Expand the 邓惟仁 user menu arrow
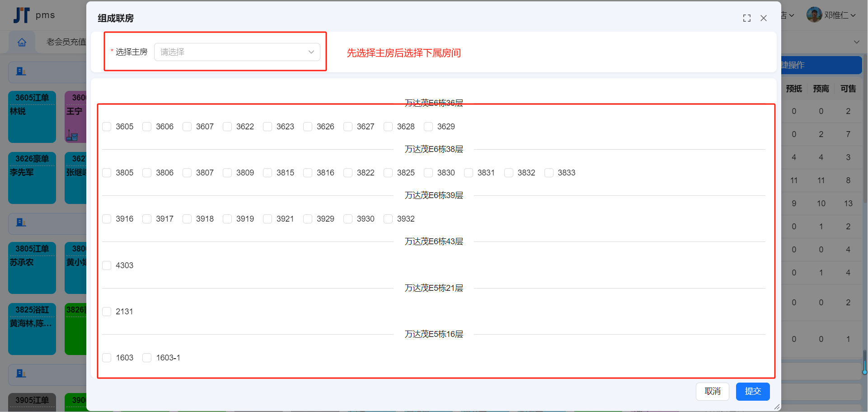The width and height of the screenshot is (868, 412). point(853,15)
